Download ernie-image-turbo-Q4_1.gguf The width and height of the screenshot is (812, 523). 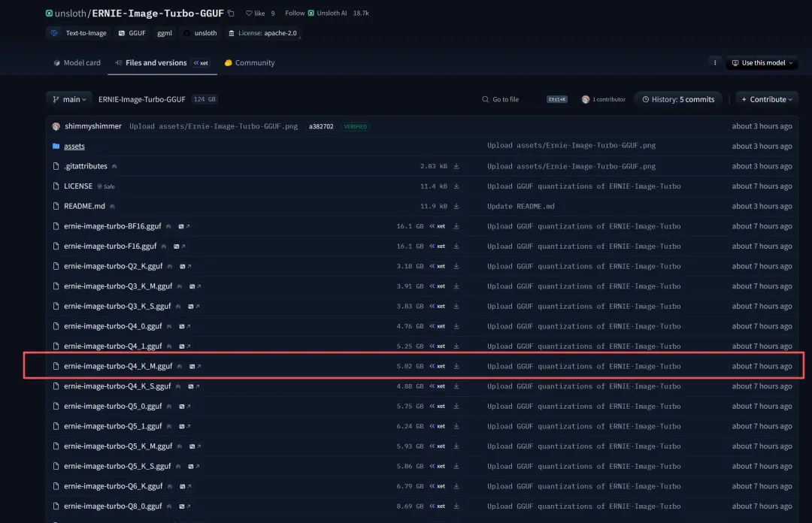point(456,346)
